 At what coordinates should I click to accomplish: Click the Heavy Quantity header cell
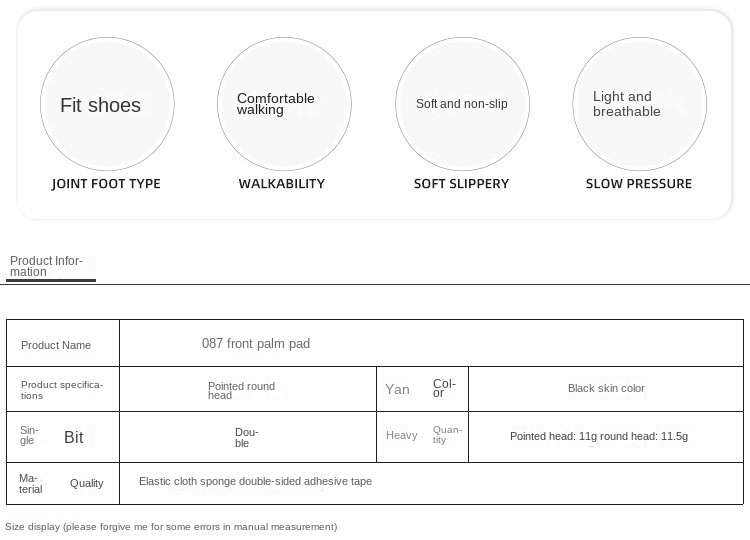[423, 436]
